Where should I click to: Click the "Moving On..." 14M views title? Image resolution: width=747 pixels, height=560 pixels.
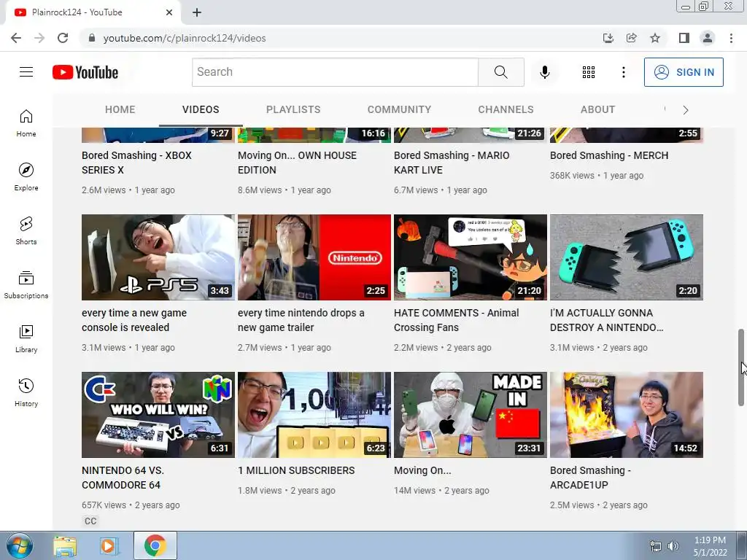[422, 470]
